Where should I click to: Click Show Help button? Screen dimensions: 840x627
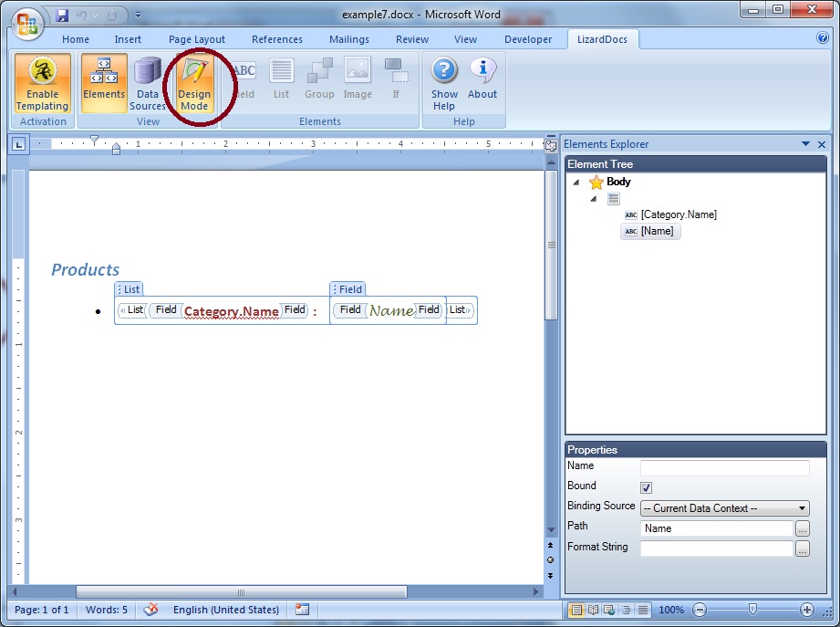coord(445,83)
